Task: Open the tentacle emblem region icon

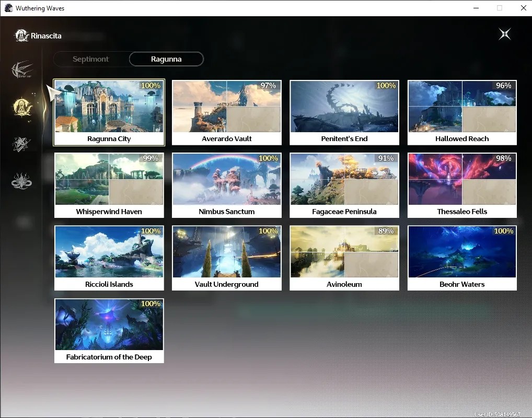Action: (21, 181)
